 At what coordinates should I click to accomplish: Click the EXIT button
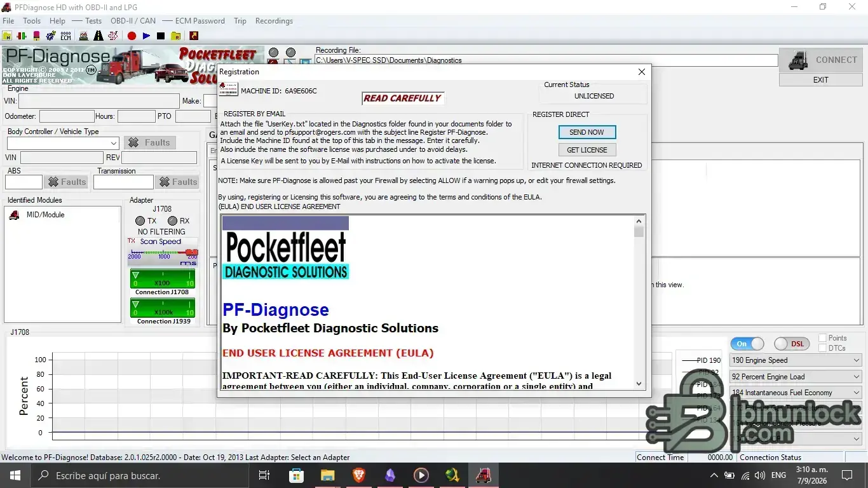pos(821,80)
